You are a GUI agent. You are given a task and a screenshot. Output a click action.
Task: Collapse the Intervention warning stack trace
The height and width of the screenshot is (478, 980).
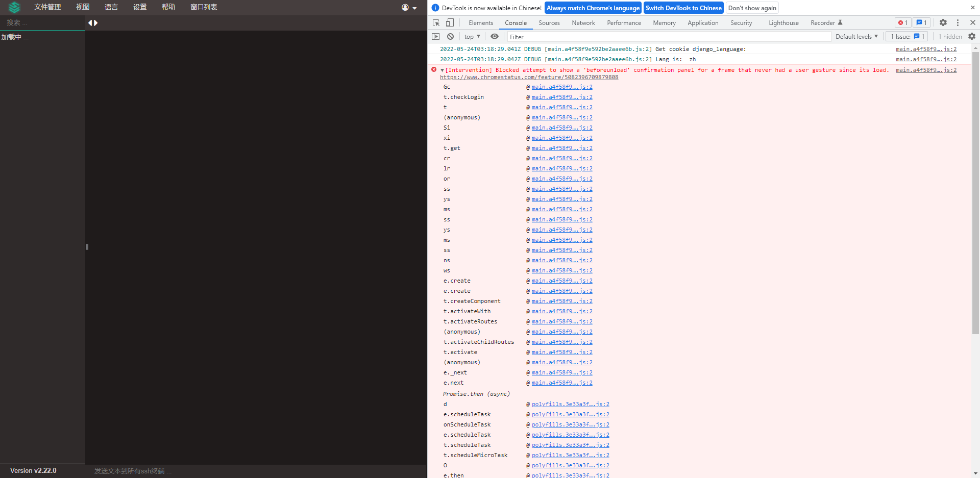pyautogui.click(x=441, y=70)
